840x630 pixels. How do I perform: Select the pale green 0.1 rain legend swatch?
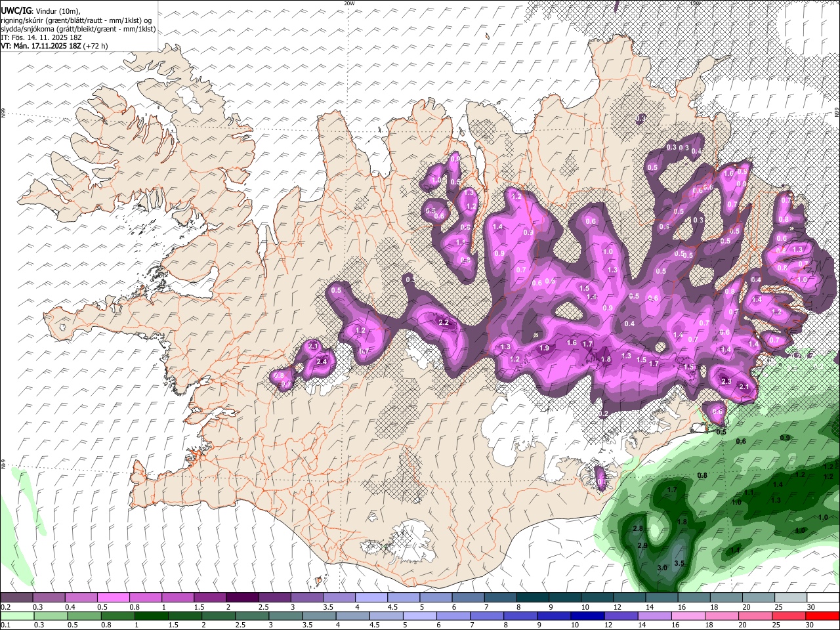coord(16,616)
